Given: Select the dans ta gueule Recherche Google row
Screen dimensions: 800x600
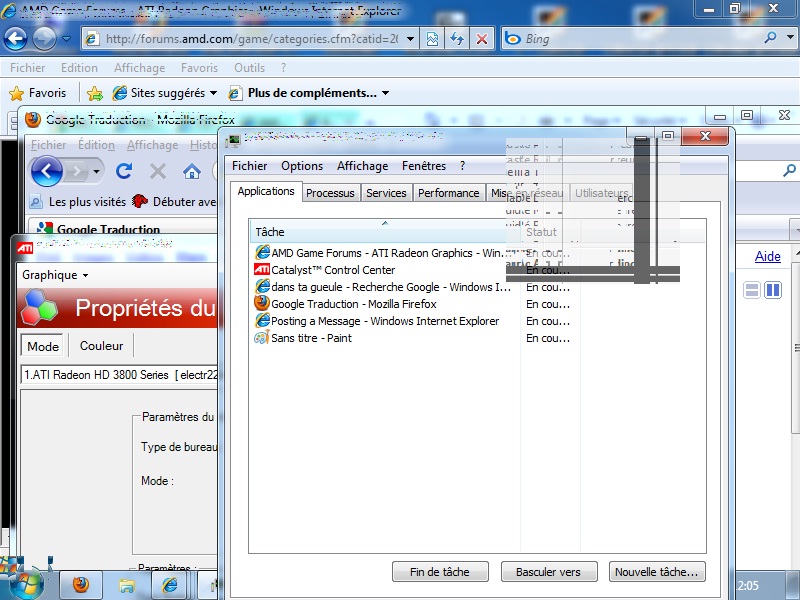Looking at the screenshot, I should coord(413,287).
